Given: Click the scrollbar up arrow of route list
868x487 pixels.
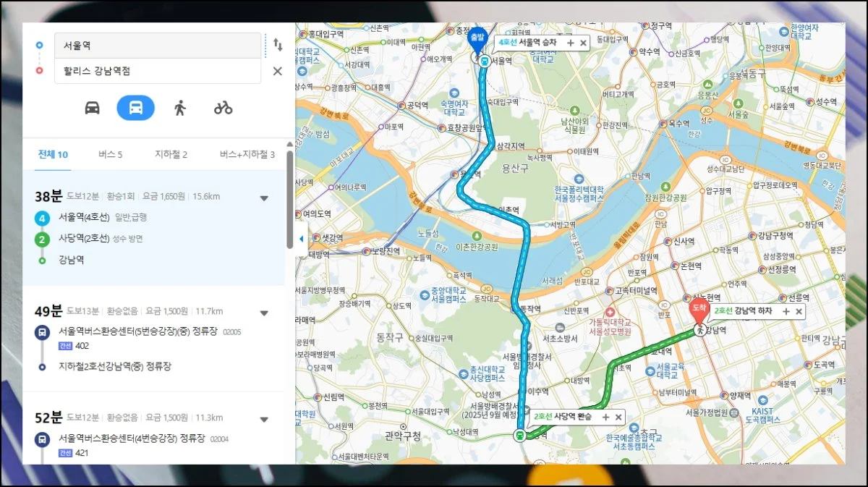Looking at the screenshot, I should [x=289, y=143].
